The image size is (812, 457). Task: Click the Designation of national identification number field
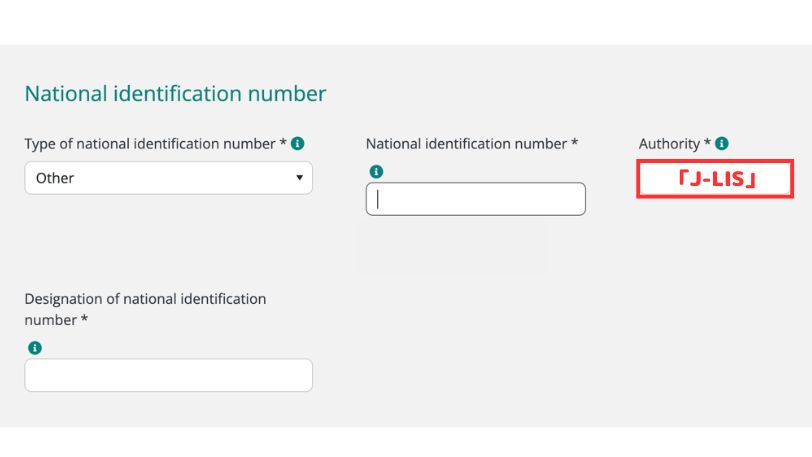coord(168,375)
